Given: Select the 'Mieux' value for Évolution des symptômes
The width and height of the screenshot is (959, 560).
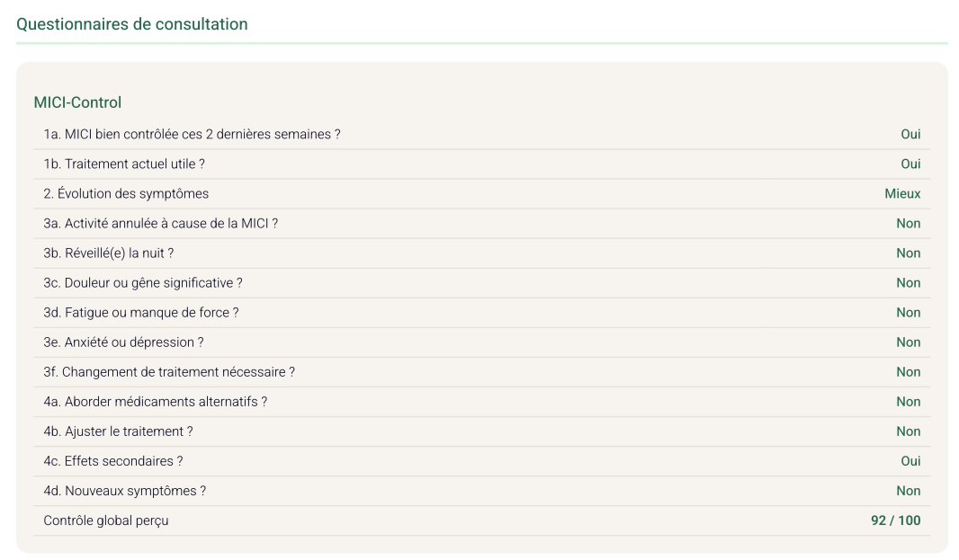Looking at the screenshot, I should (x=902, y=194).
